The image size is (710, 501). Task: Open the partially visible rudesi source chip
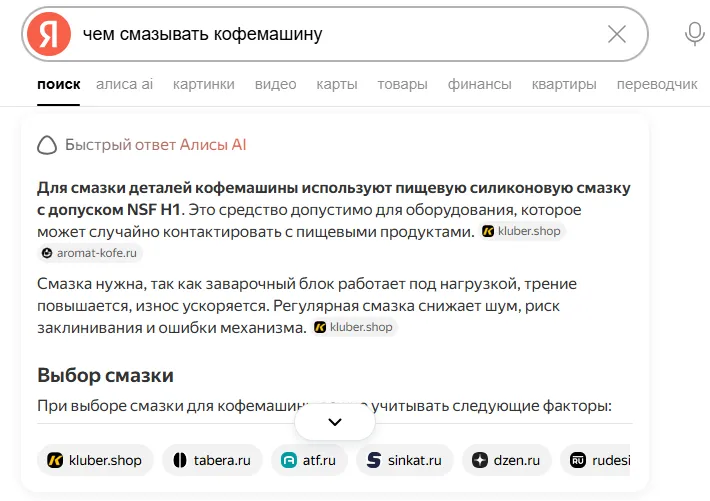595,460
